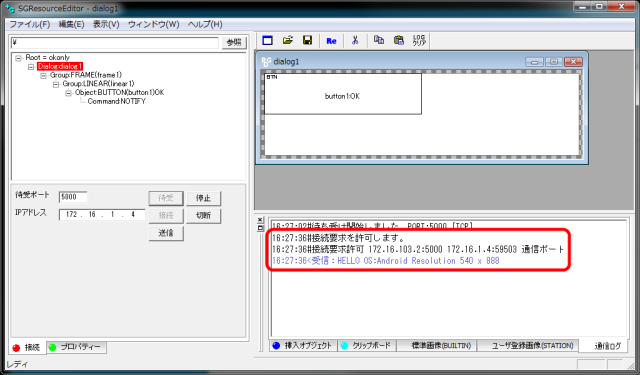Collapse the Group:LINEAR(linear1) node
The width and height of the screenshot is (640, 375).
point(56,84)
